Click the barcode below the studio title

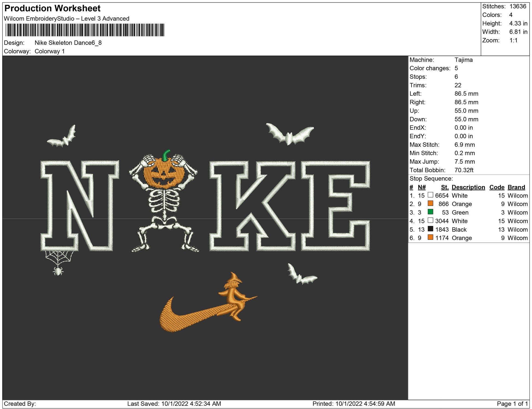pyautogui.click(x=85, y=30)
